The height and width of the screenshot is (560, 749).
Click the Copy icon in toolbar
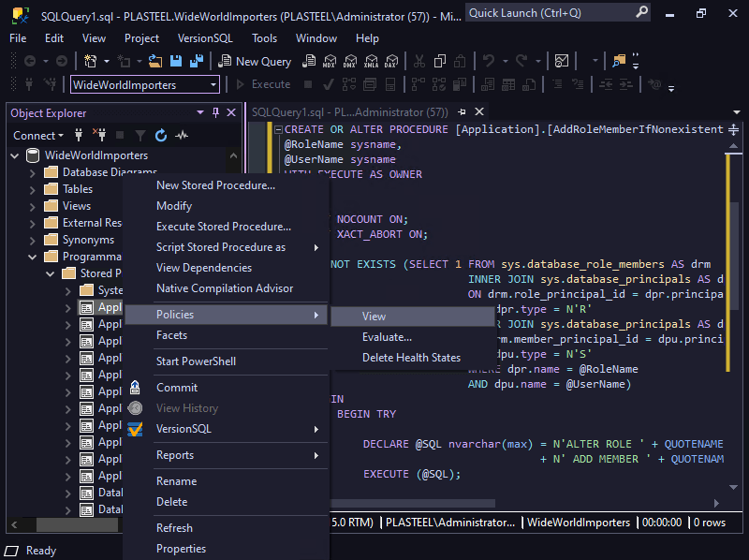click(439, 61)
